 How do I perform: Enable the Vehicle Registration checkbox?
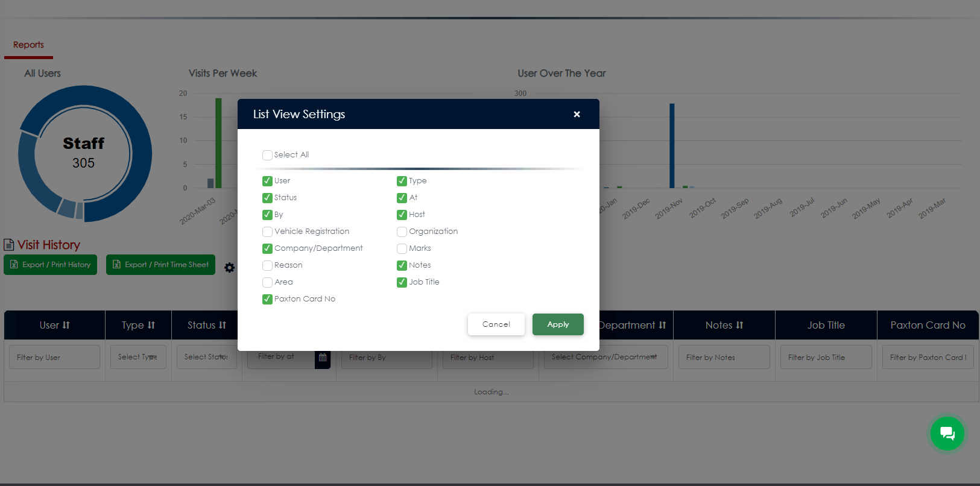click(x=267, y=232)
